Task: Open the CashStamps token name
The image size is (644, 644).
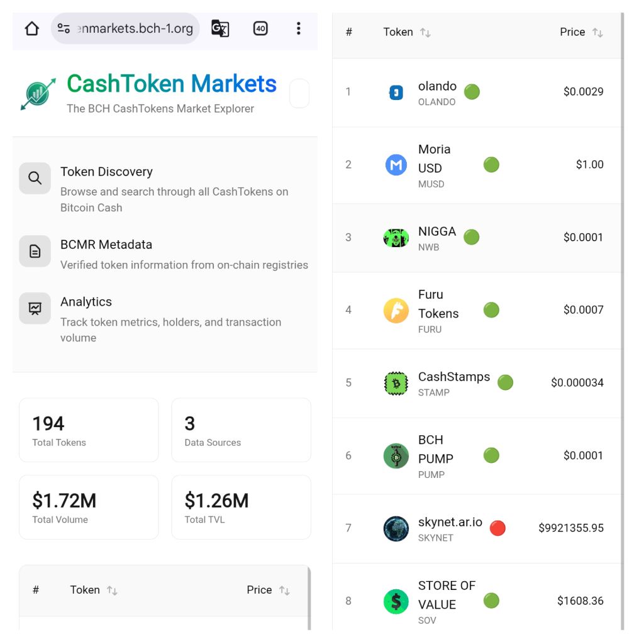Action: pos(453,377)
